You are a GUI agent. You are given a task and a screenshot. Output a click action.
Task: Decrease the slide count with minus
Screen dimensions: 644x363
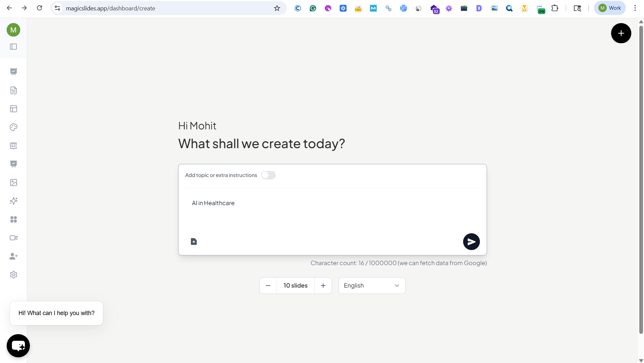pyautogui.click(x=268, y=286)
